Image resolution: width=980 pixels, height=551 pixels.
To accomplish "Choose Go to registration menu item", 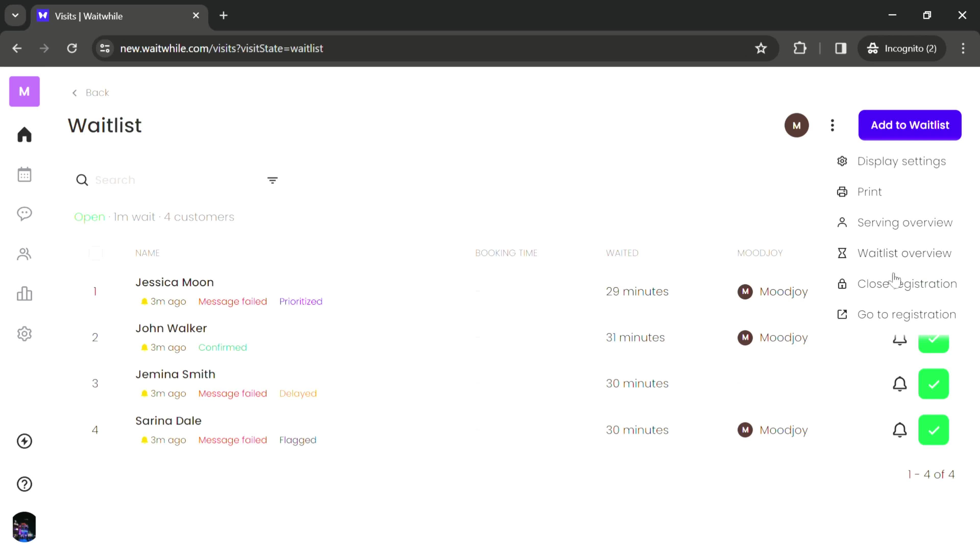I will click(896, 315).
